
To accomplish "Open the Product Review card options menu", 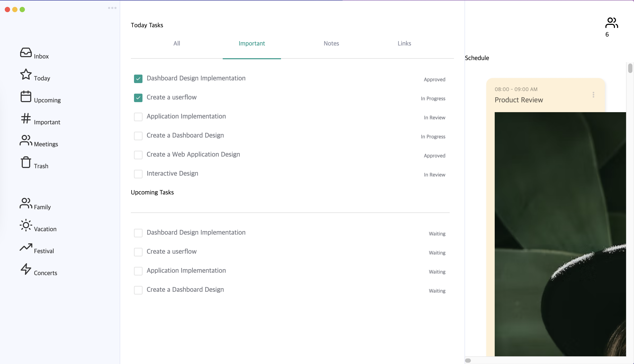I will (x=593, y=95).
